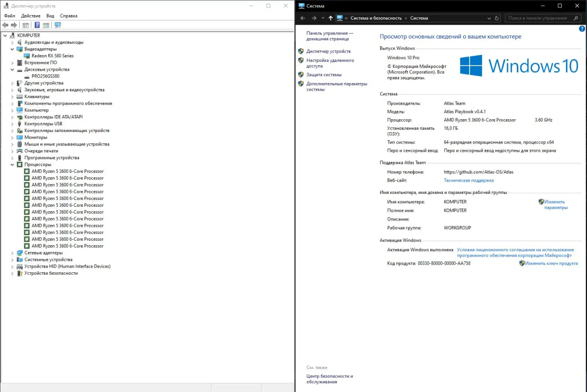Click the Help icon in Device Manager toolbar
This screenshot has height=392, width=587.
pyautogui.click(x=37, y=25)
